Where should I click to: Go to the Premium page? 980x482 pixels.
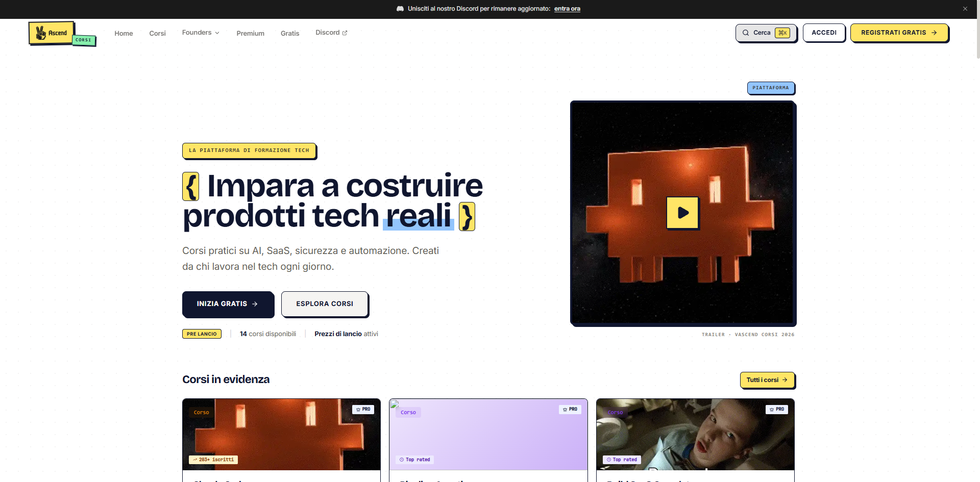coord(250,33)
